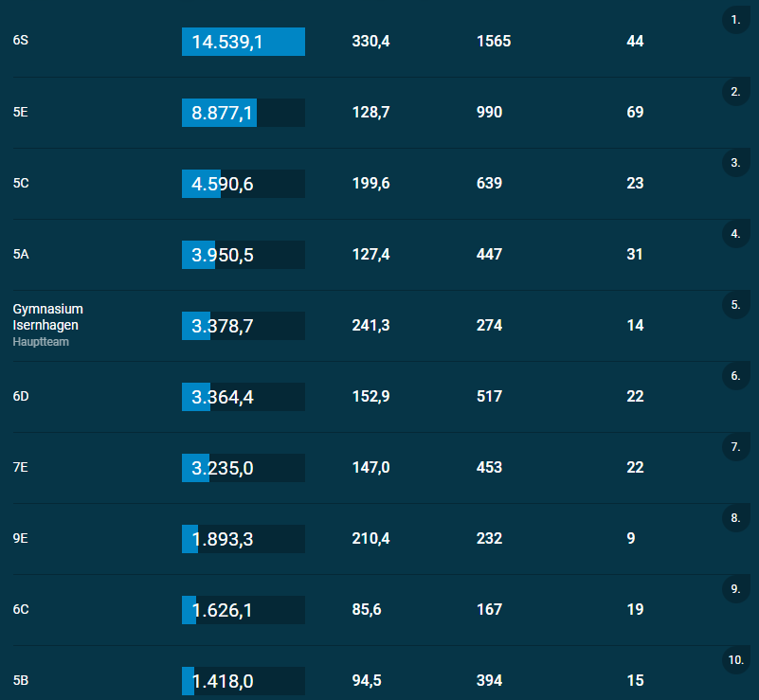Screen dimensions: 759x700
Task: Select the team name 9E
Action: coord(20,538)
